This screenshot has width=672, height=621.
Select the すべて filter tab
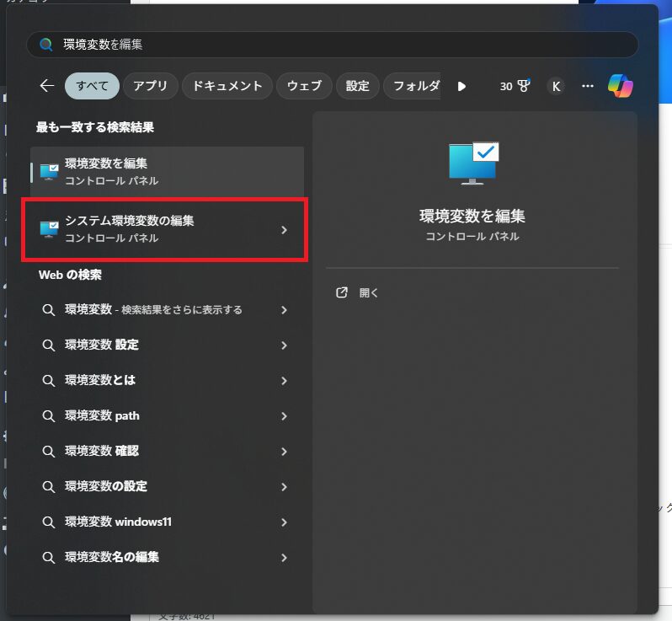tap(92, 86)
